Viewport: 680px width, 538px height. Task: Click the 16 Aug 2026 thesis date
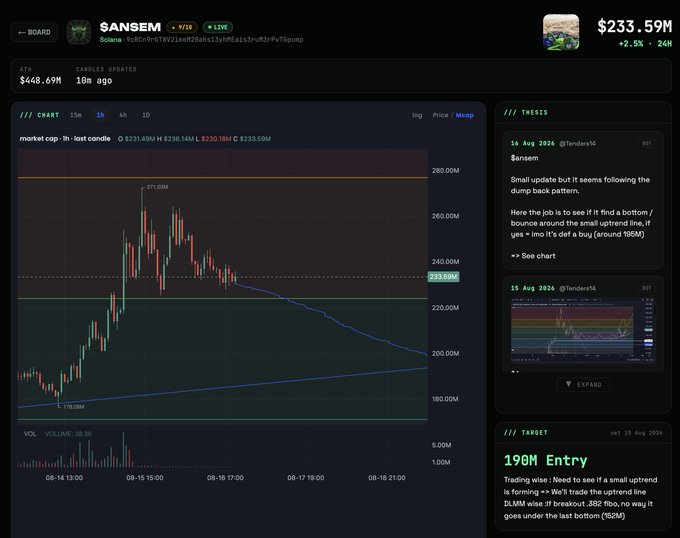[533, 143]
